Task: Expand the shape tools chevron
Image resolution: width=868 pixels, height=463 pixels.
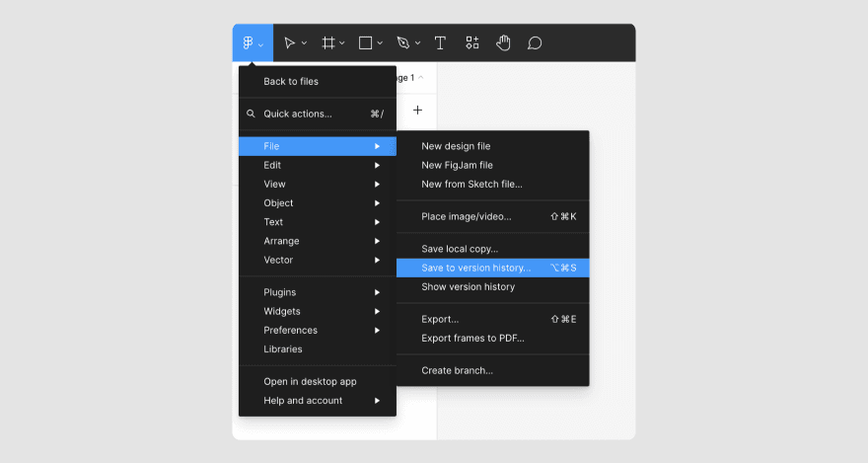Action: coord(380,43)
